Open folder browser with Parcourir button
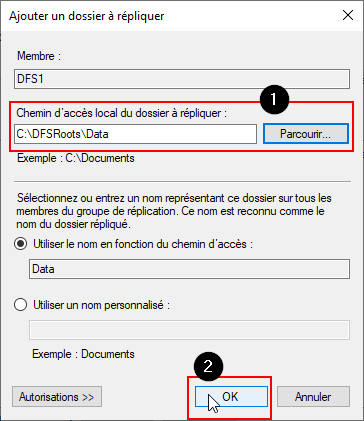The height and width of the screenshot is (421, 364). tap(306, 134)
